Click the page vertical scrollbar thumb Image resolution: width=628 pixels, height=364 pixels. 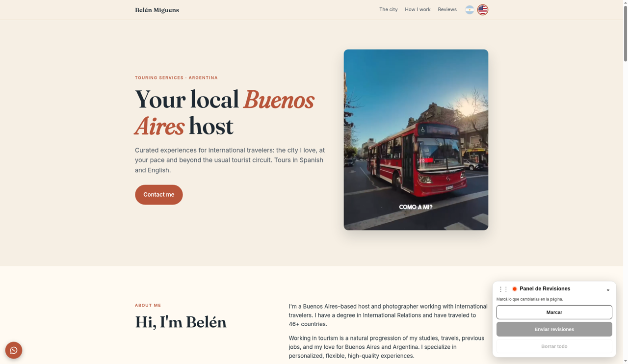coord(626,34)
